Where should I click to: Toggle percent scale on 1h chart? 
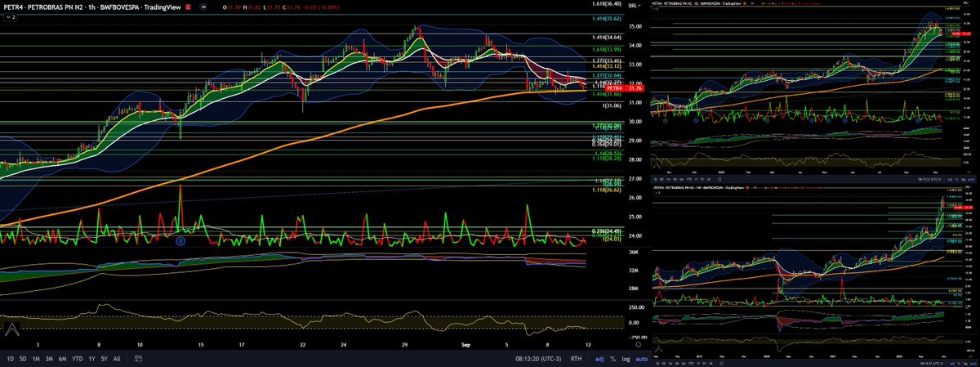[612, 358]
